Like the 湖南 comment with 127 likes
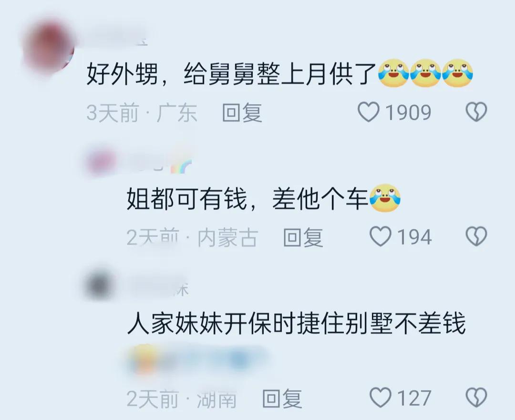This screenshot has width=515, height=420. tap(381, 397)
